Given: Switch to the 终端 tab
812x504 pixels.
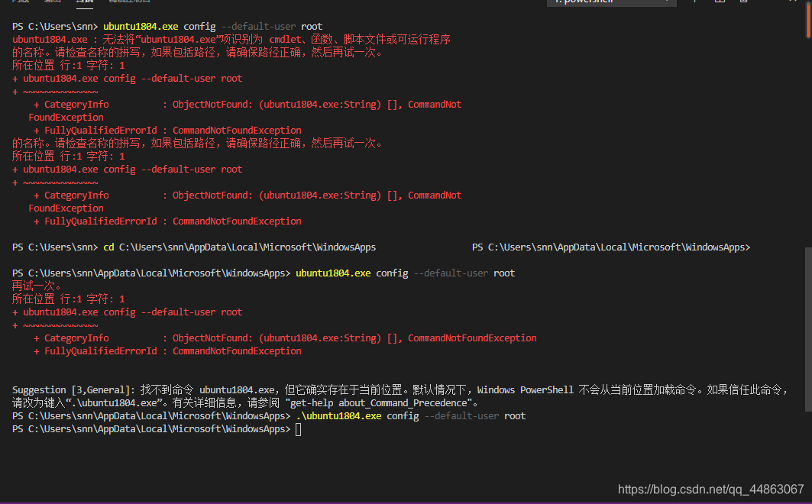Looking at the screenshot, I should click(84, 2).
